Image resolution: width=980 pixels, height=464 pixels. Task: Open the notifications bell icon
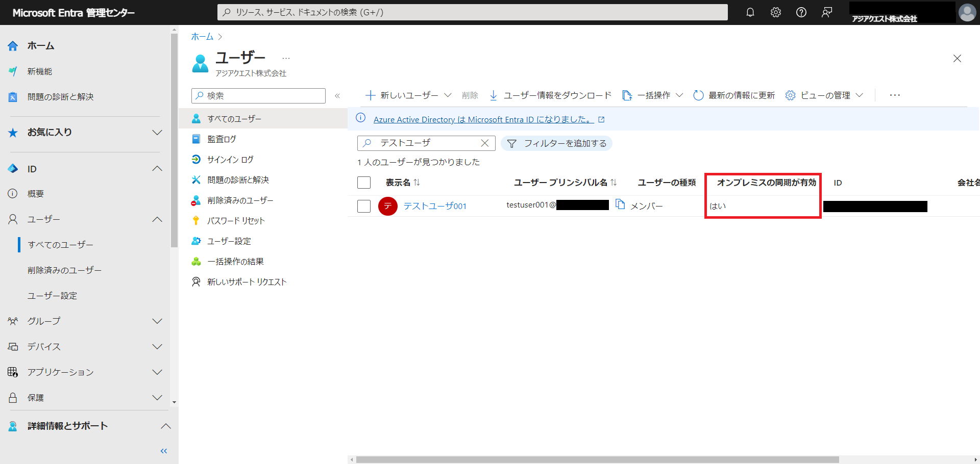pos(750,12)
